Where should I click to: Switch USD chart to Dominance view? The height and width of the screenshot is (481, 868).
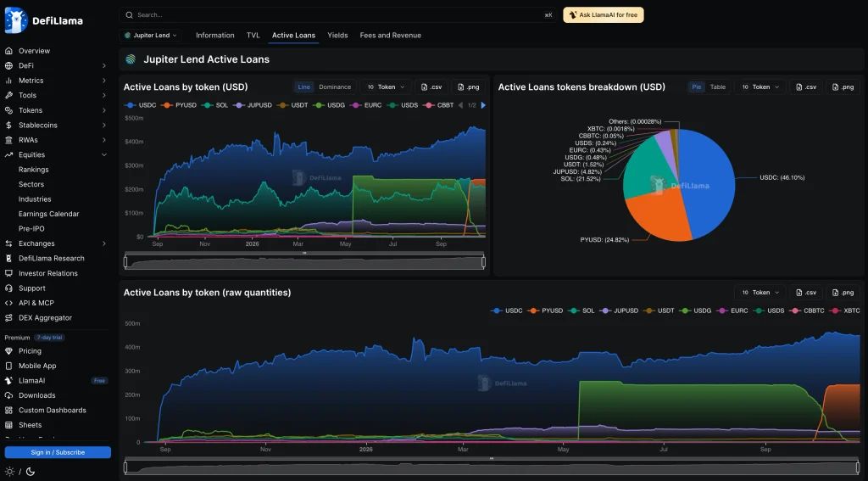(335, 87)
